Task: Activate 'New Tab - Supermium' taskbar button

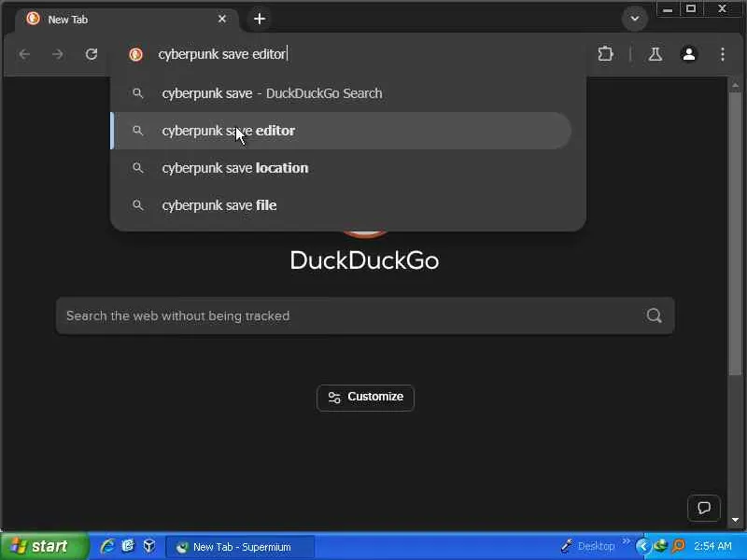Action: [240, 547]
